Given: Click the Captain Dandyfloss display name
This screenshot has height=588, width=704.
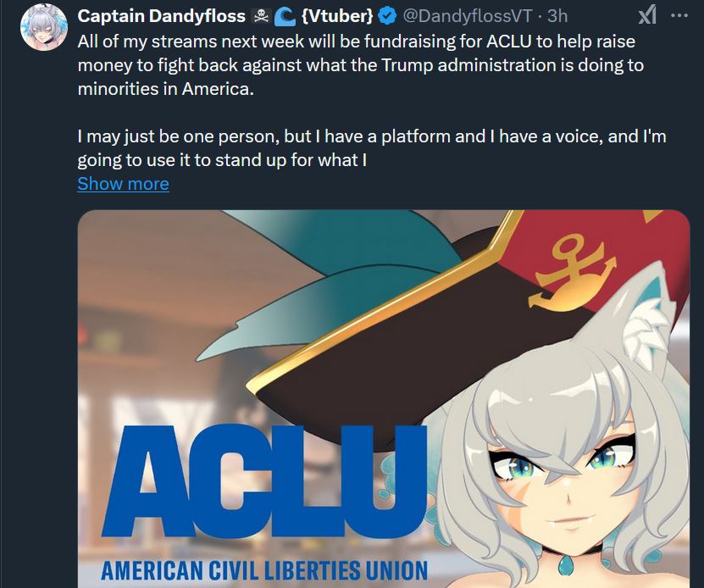Looking at the screenshot, I should [x=161, y=16].
